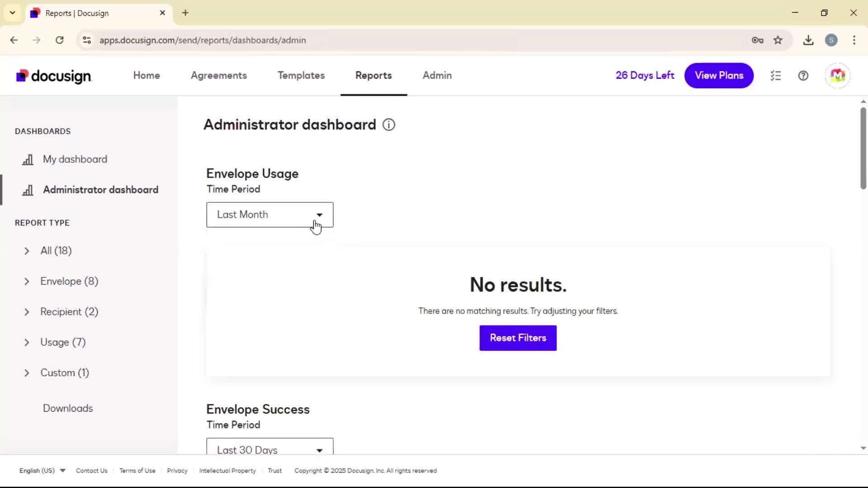Open Chrome three-dot menu

pyautogui.click(x=854, y=40)
